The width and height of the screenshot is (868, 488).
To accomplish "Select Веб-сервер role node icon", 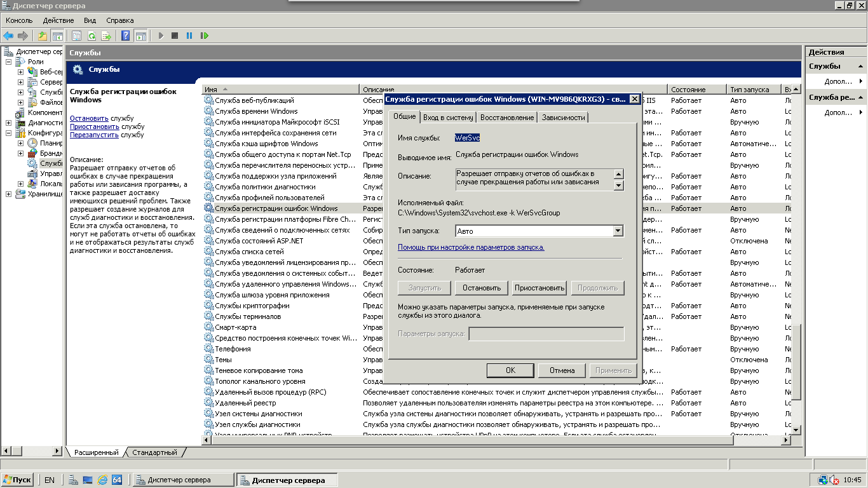I will pos(32,72).
